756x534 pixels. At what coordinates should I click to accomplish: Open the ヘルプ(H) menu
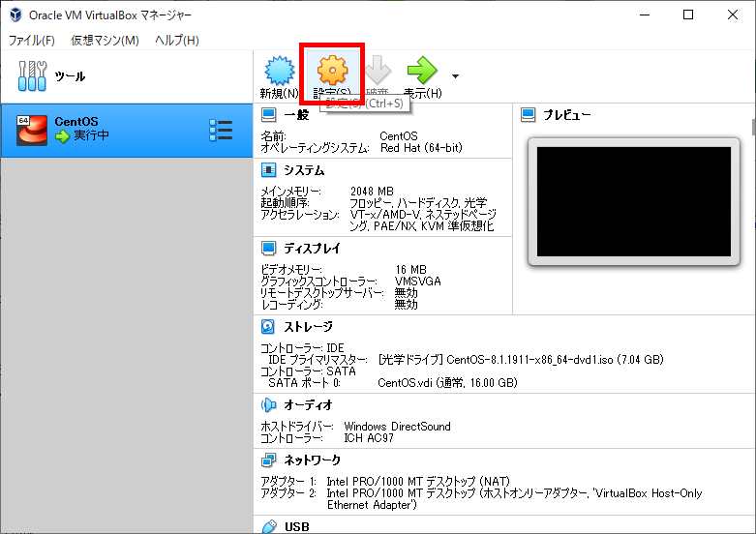point(177,41)
